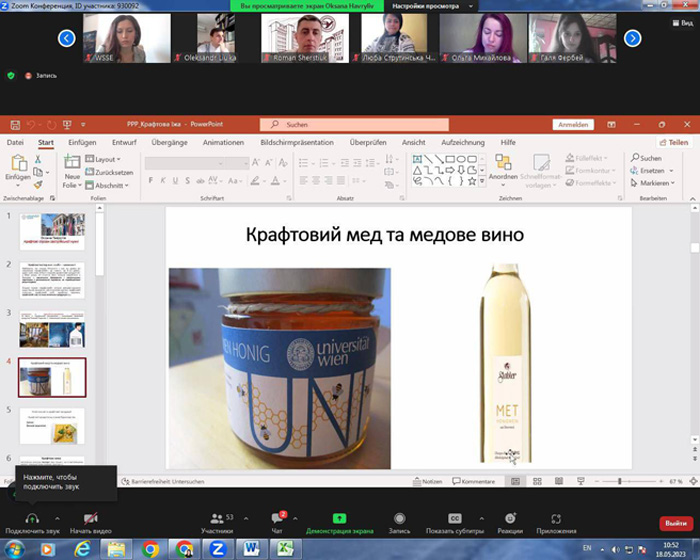This screenshot has width=700, height=560.
Task: Show next participants with right arrow
Action: (632, 38)
